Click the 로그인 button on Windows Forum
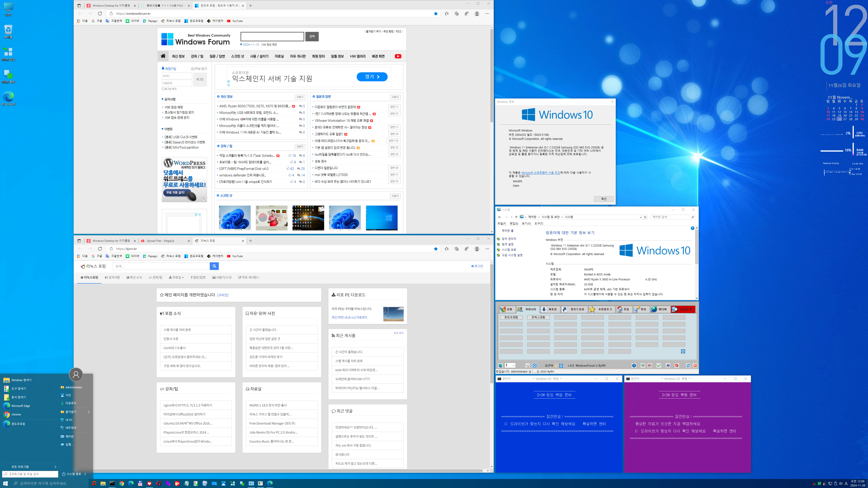Viewport: 868px width, 488px height. (x=200, y=80)
